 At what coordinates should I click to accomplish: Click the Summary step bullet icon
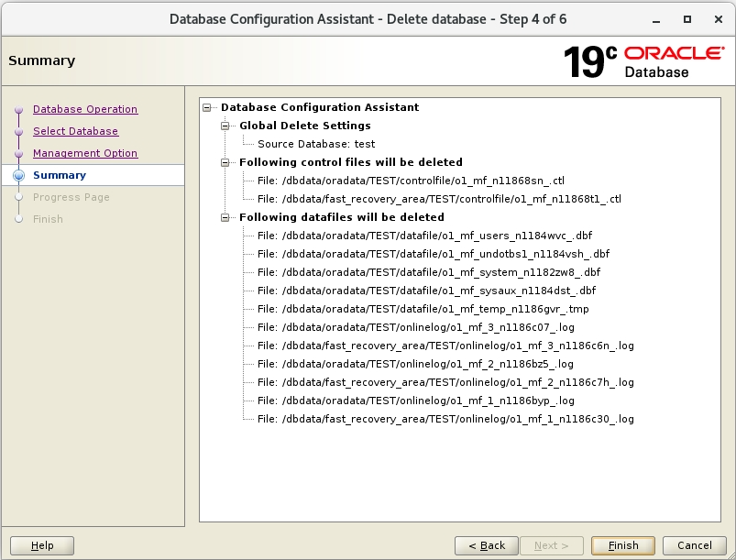(x=18, y=176)
